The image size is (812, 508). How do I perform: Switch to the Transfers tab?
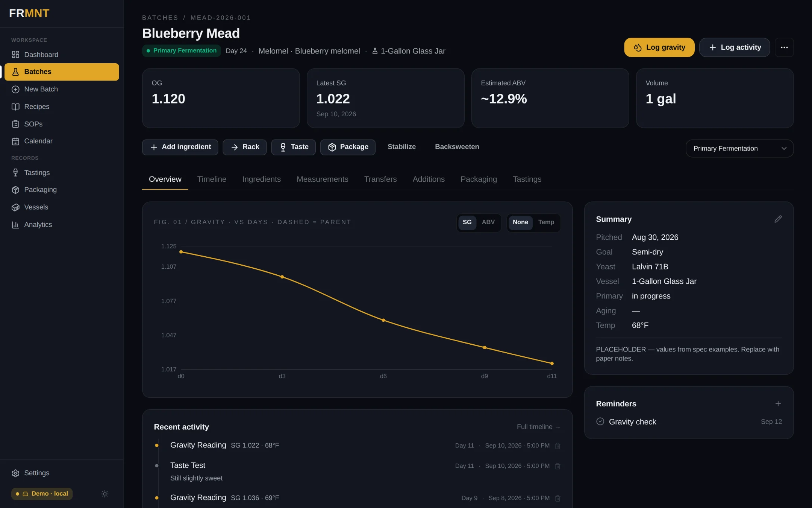click(380, 179)
